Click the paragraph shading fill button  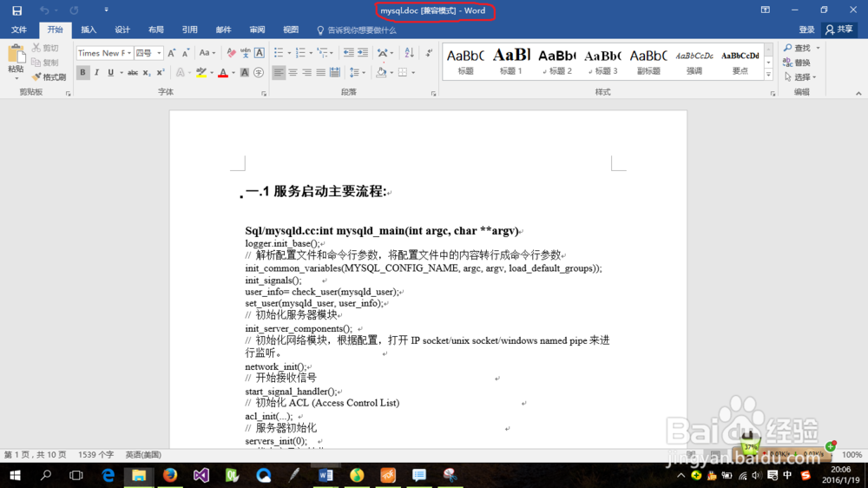pyautogui.click(x=381, y=73)
